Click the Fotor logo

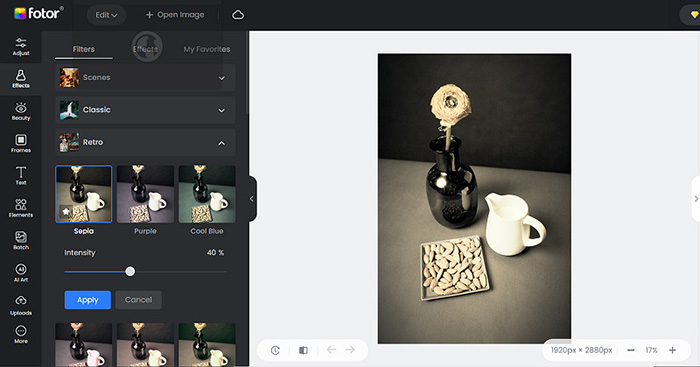(x=38, y=13)
